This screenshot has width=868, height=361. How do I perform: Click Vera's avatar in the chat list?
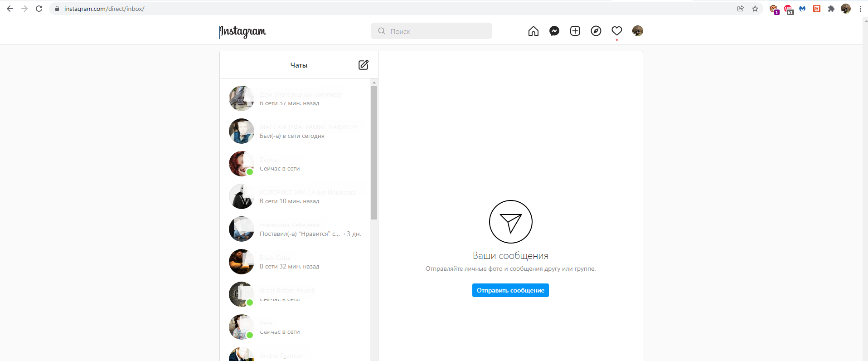[x=242, y=327]
